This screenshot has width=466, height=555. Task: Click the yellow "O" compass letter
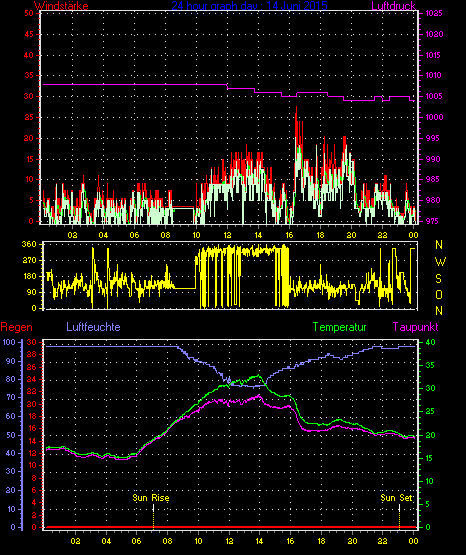click(439, 295)
